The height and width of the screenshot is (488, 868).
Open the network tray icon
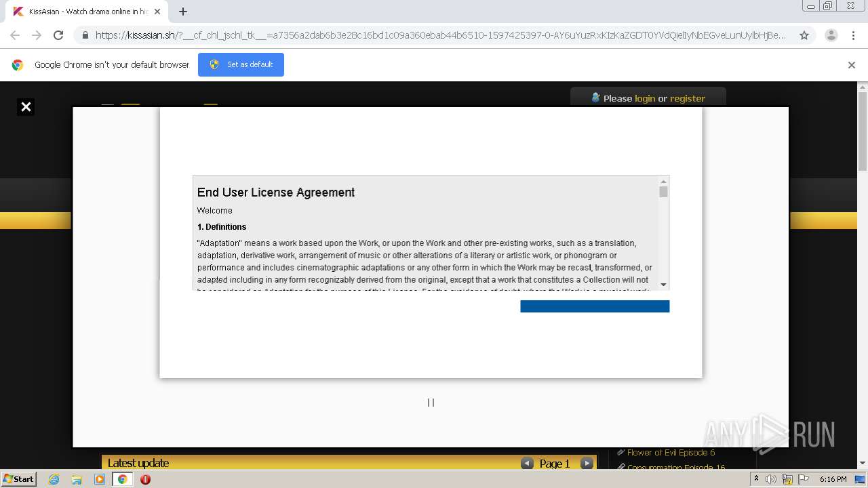(x=787, y=479)
